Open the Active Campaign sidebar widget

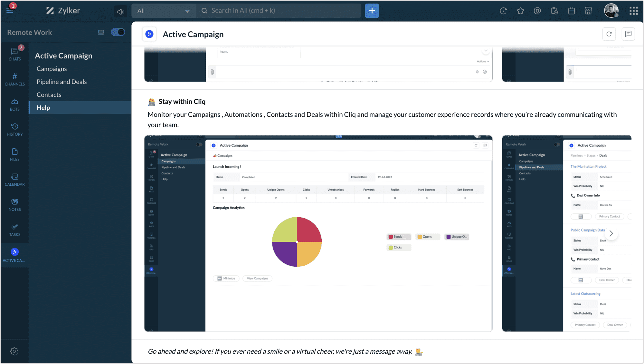[x=14, y=255]
